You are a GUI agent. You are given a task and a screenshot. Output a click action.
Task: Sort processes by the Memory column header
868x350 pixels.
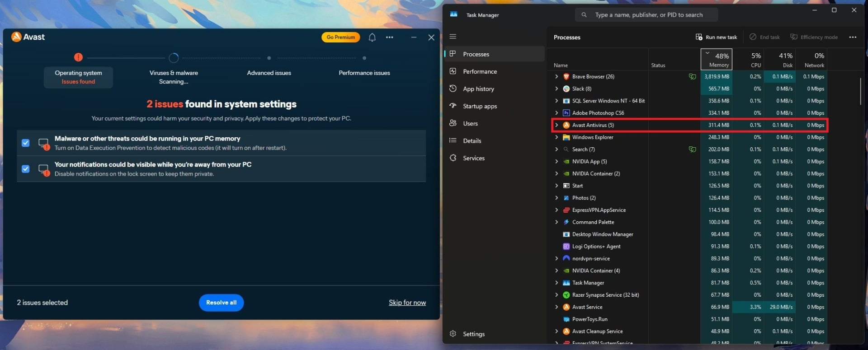[x=717, y=59]
